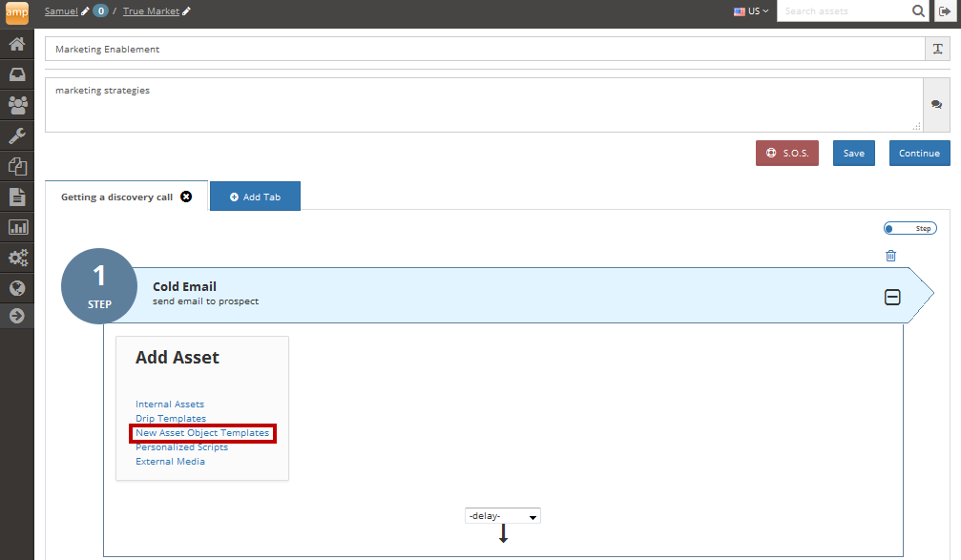Image resolution: width=961 pixels, height=560 pixels.
Task: Open External Media link
Action: 171,462
